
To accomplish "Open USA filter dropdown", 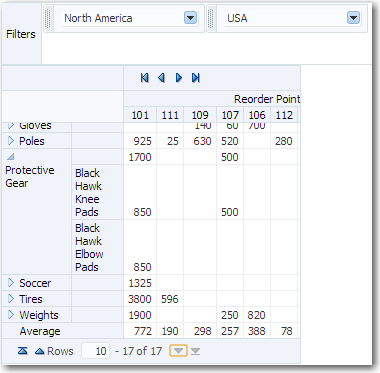I will 353,18.
